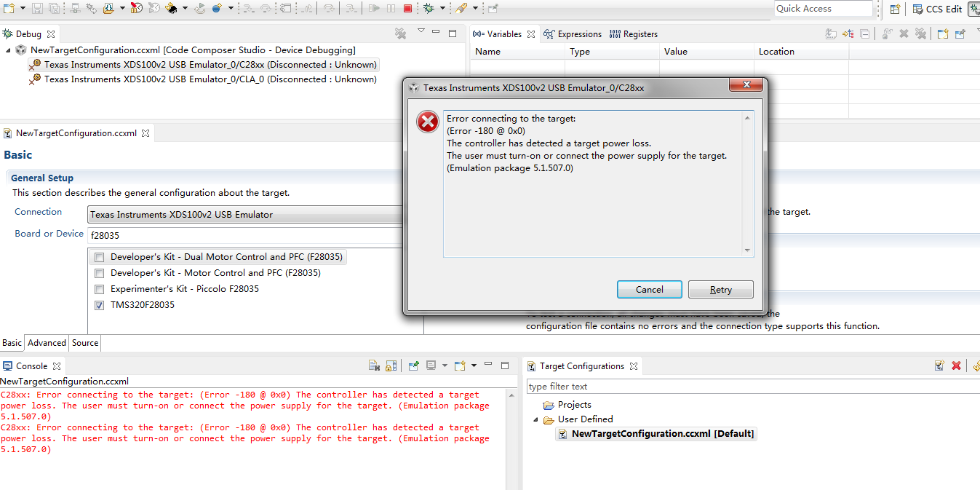This screenshot has width=980, height=490.
Task: Click the Resume playback button in toolbar
Action: coord(374,8)
